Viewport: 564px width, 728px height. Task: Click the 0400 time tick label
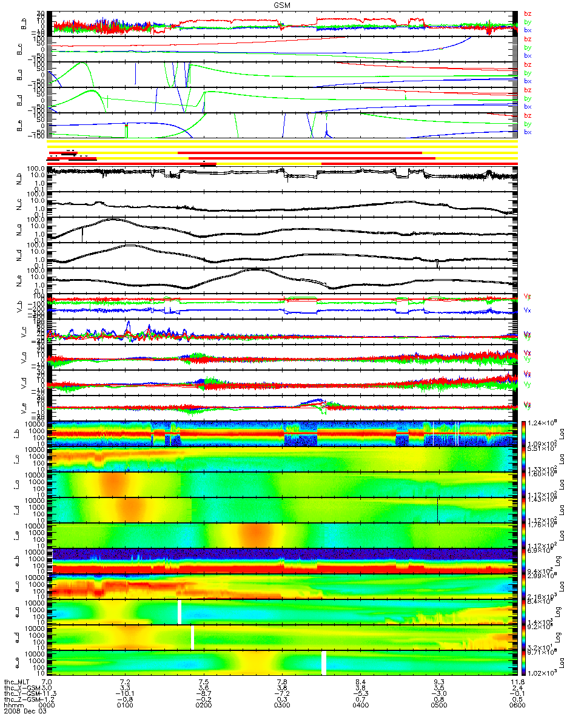(360, 706)
